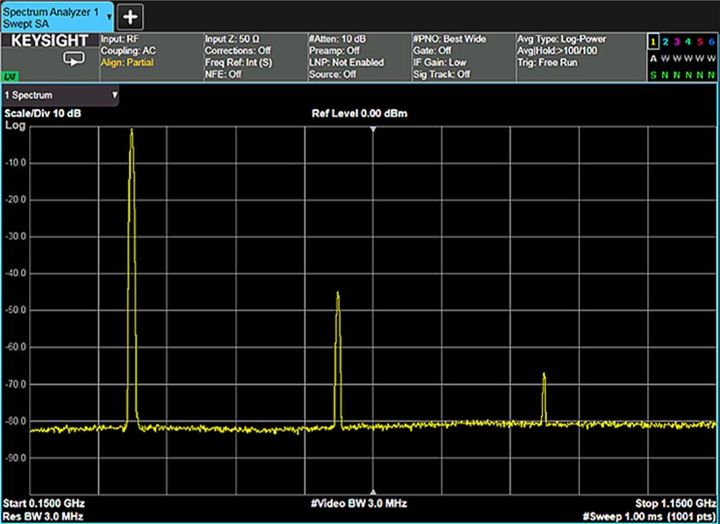Viewport: 720px width, 524px height.
Task: Click the Stop 1.1500 GHz frequency readout
Action: pyautogui.click(x=675, y=502)
